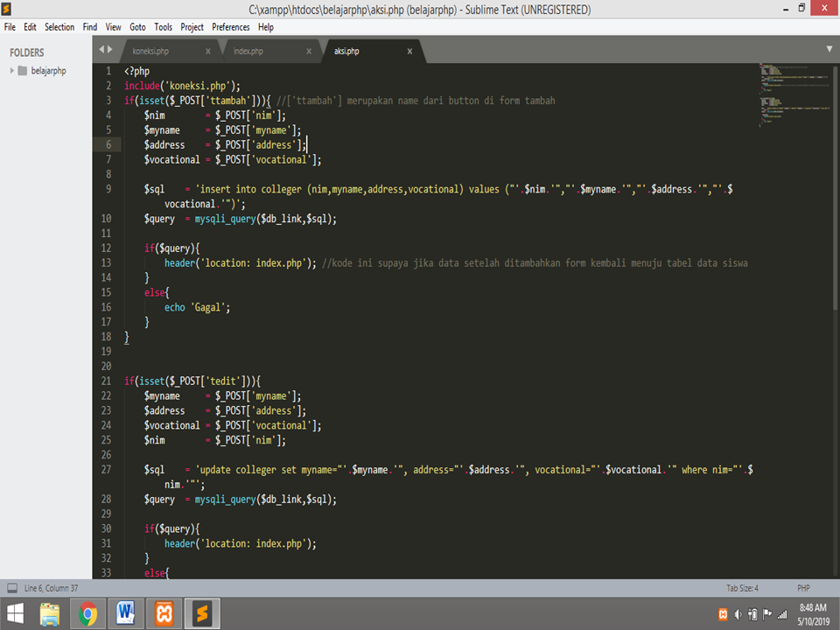This screenshot has width=840, height=630.
Task: Close the koneksi.php tab
Action: [x=208, y=51]
